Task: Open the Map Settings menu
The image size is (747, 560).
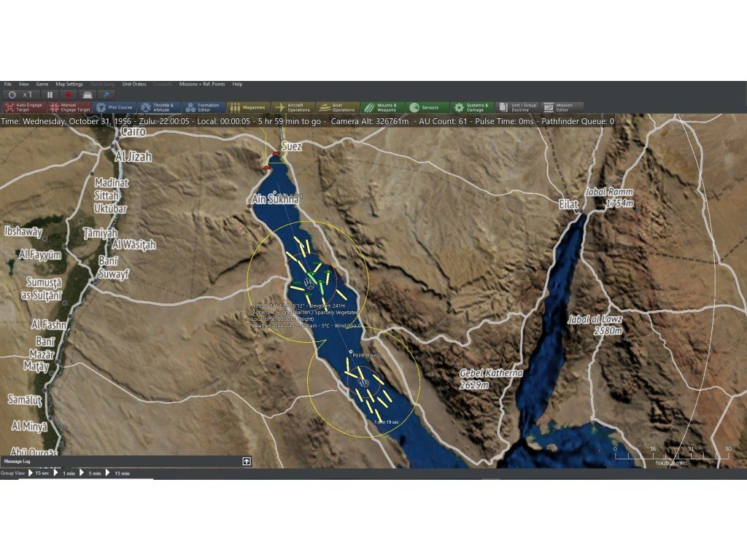Action: pos(69,85)
